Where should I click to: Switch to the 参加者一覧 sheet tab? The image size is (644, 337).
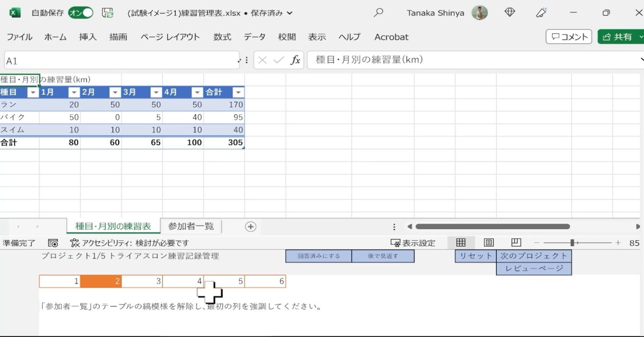[x=191, y=226]
